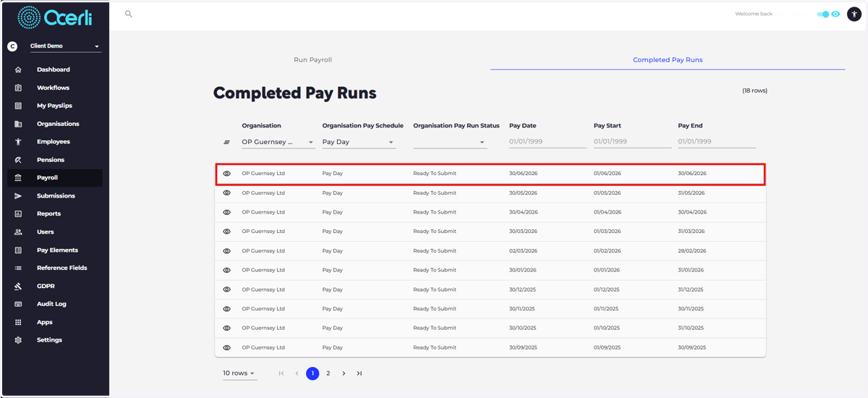Open the Organisation Pay Schedule filter dropdown
The height and width of the screenshot is (398, 868).
pos(359,142)
